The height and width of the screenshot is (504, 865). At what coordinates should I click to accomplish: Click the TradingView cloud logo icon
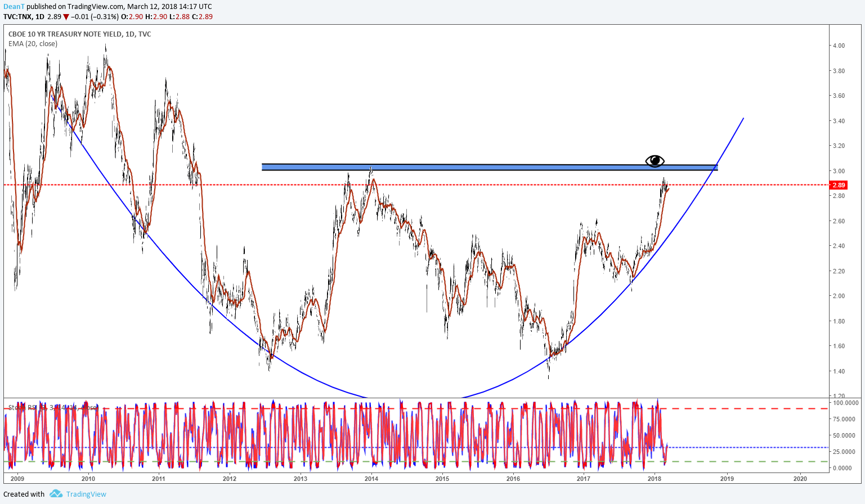point(56,494)
